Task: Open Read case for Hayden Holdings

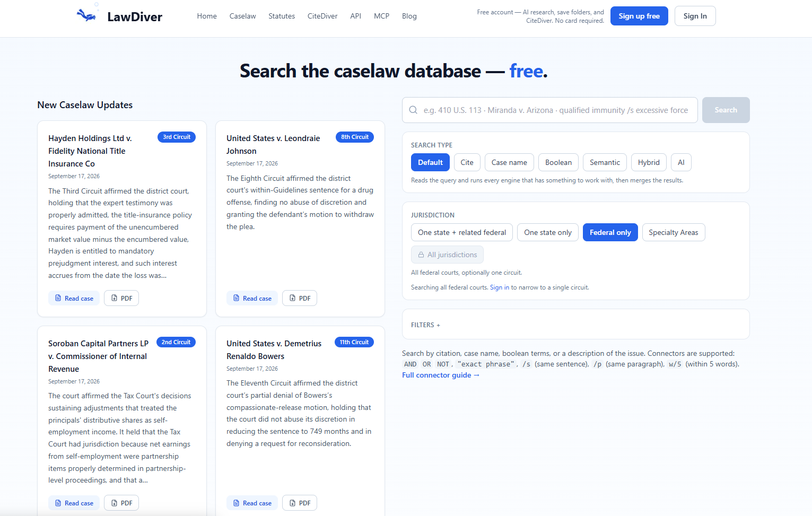Action: (x=74, y=298)
